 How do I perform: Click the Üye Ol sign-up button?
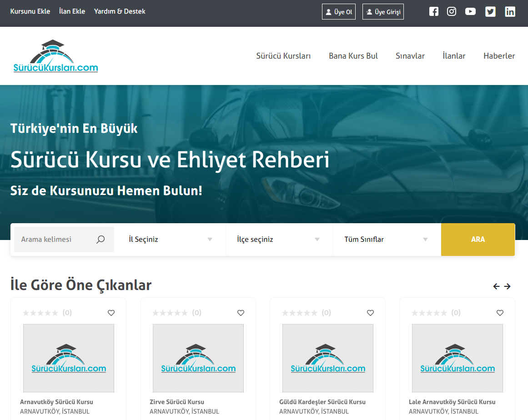(339, 12)
